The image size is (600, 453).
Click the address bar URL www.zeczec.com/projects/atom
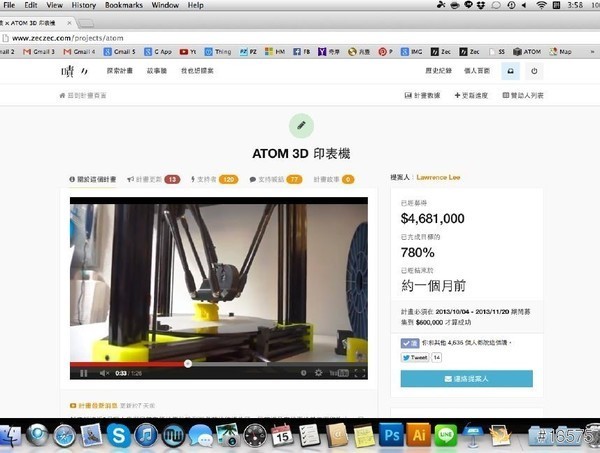[x=68, y=38]
